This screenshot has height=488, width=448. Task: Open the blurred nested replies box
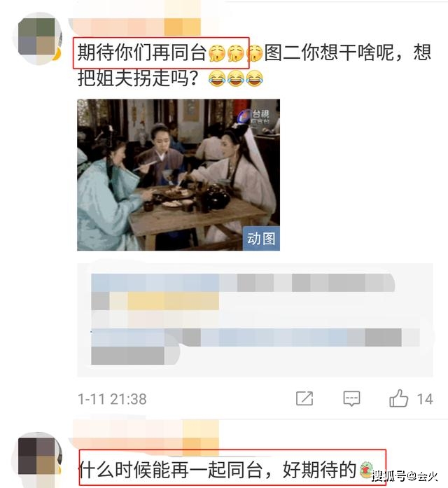pyautogui.click(x=255, y=320)
